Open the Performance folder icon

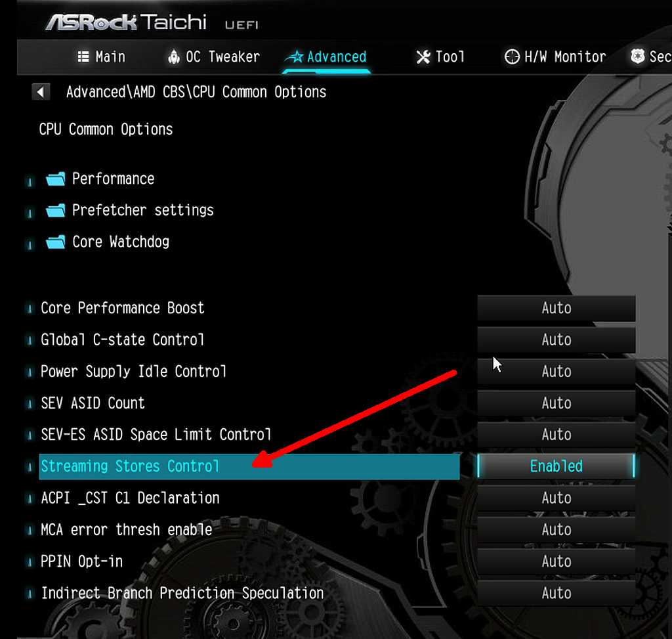[56, 179]
